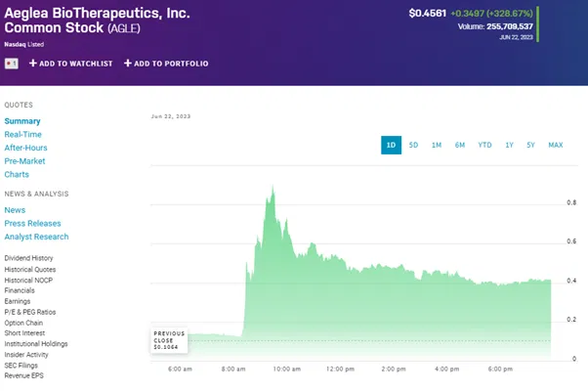Open the Summary quotes link
This screenshot has width=588, height=392.
[22, 121]
